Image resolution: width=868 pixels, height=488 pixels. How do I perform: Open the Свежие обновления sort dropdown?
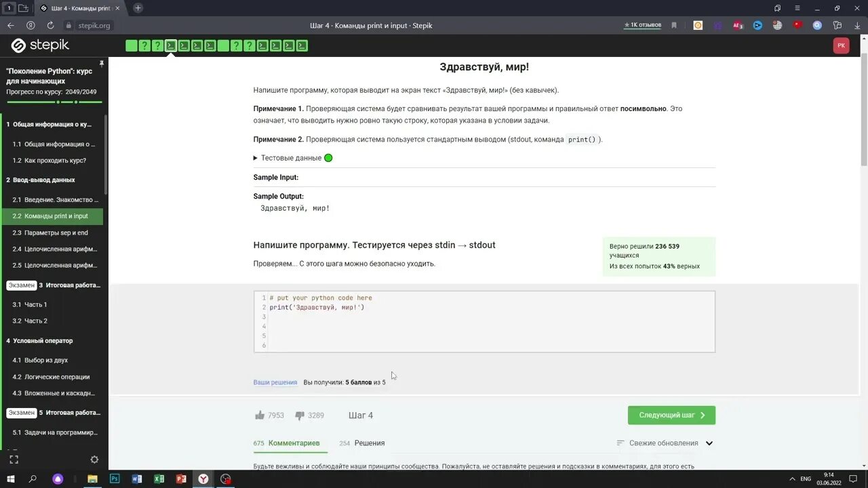665,443
